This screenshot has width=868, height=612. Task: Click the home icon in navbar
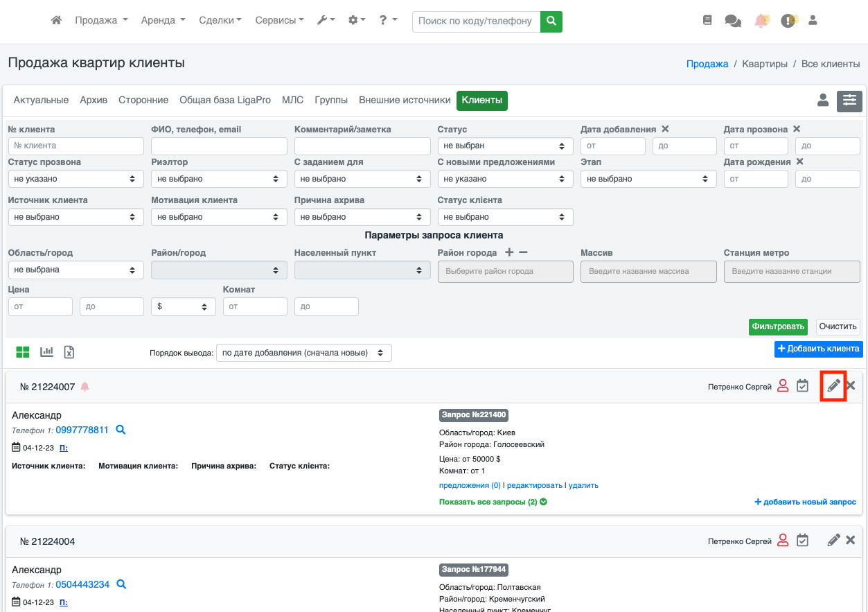tap(57, 21)
